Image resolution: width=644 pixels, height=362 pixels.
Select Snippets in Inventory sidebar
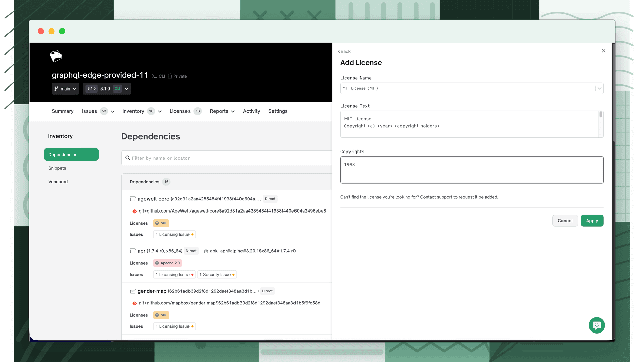tap(57, 168)
